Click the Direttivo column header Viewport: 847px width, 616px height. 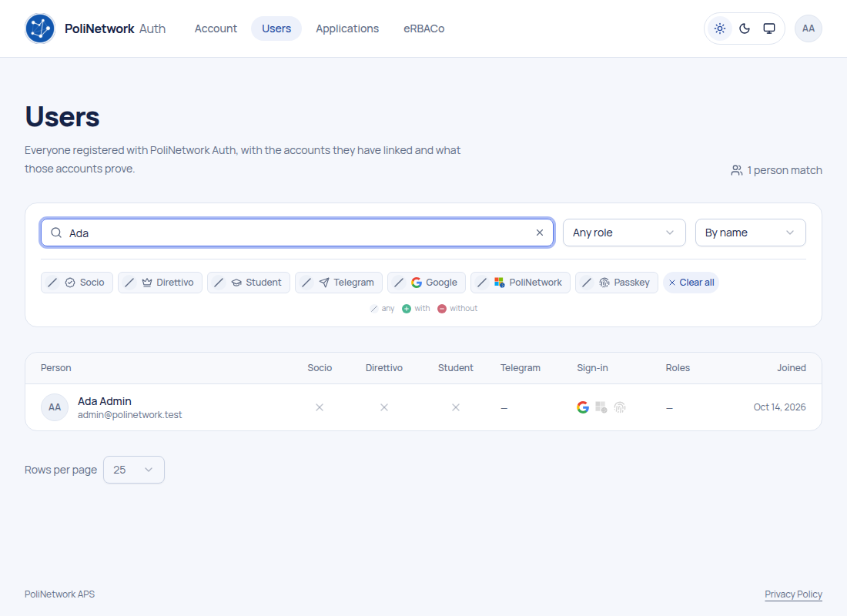[x=384, y=368]
